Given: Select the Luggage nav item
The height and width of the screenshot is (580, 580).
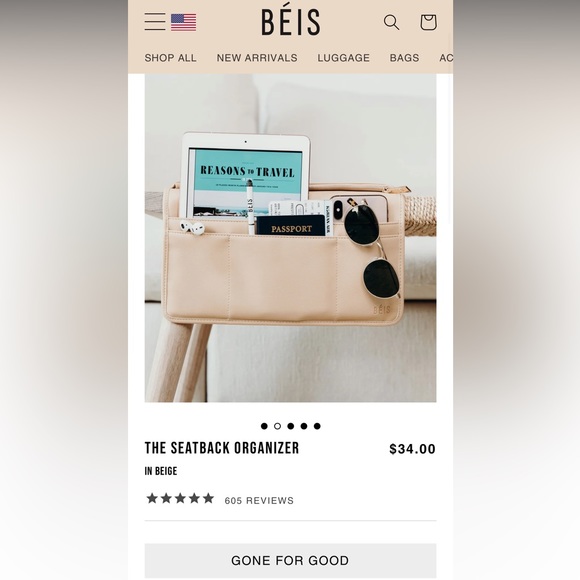Looking at the screenshot, I should pyautogui.click(x=344, y=58).
